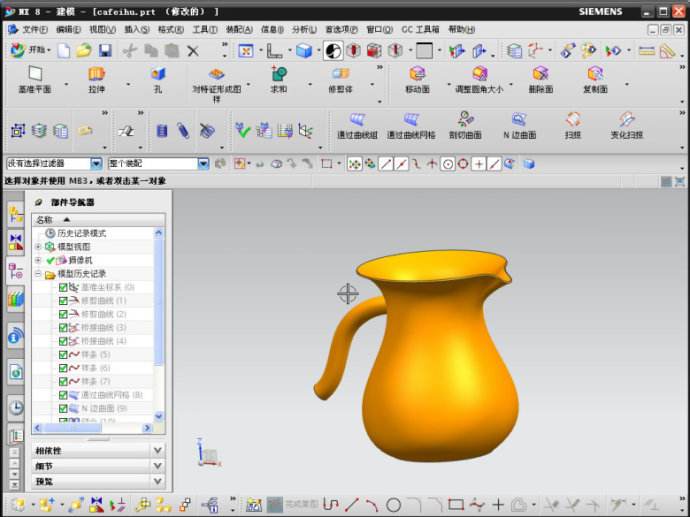Uncheck the 样条 (5) feature checkbox
The width and height of the screenshot is (690, 517).
tap(63, 355)
